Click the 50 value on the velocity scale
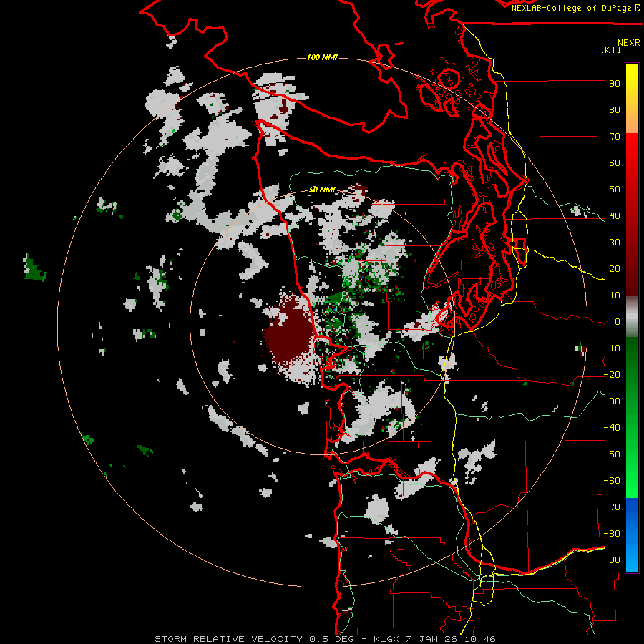 click(615, 190)
